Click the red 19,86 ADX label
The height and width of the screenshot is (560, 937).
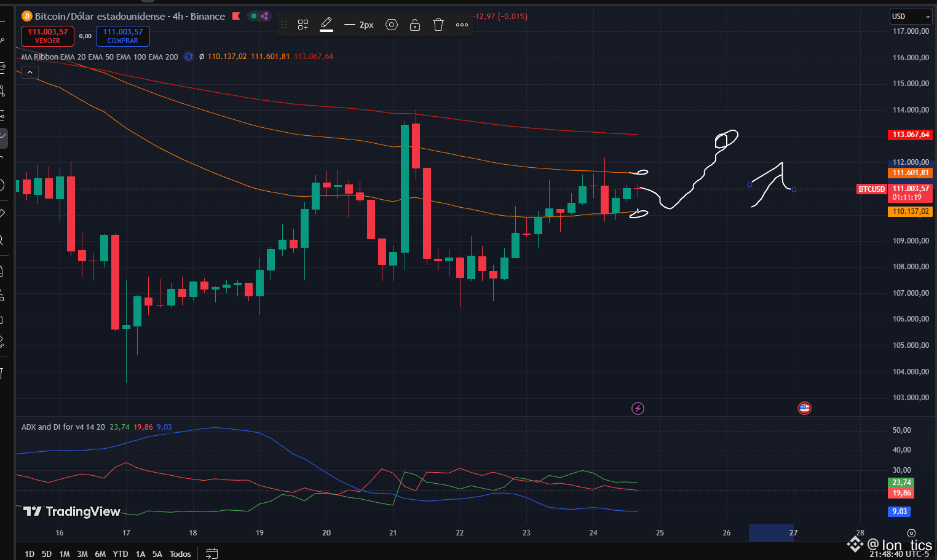(x=901, y=493)
